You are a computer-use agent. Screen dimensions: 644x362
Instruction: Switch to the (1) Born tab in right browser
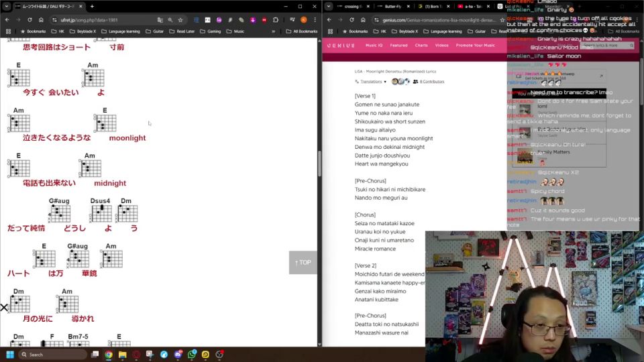433,7
